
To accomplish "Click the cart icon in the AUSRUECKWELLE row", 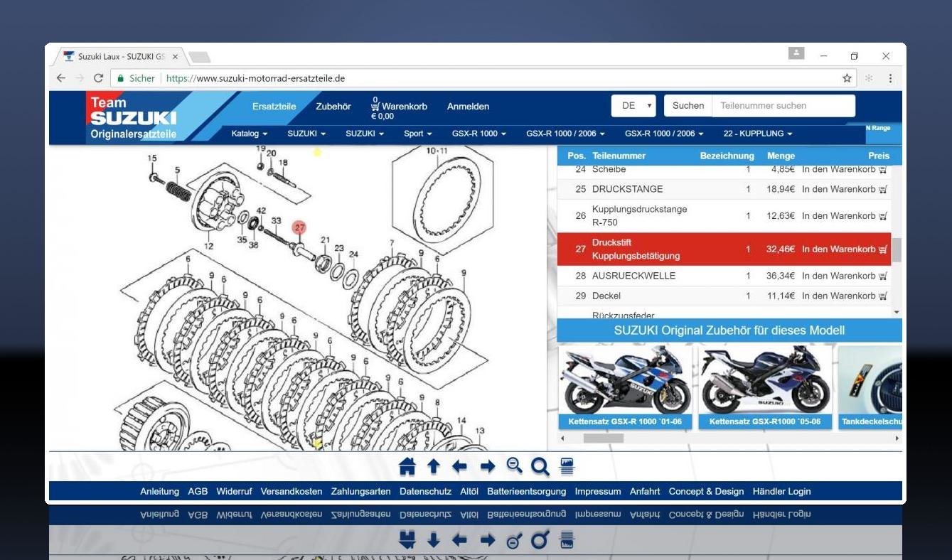I will [x=882, y=276].
